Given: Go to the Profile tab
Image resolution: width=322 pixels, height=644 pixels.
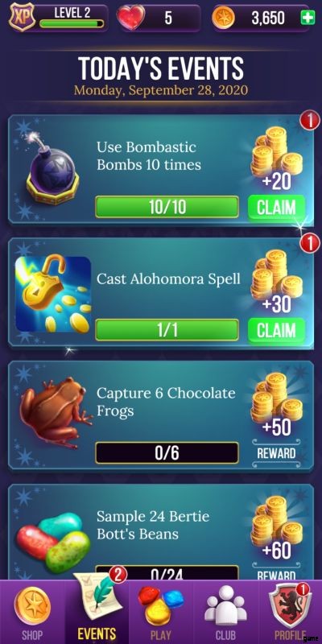Looking at the screenshot, I should click(x=290, y=613).
